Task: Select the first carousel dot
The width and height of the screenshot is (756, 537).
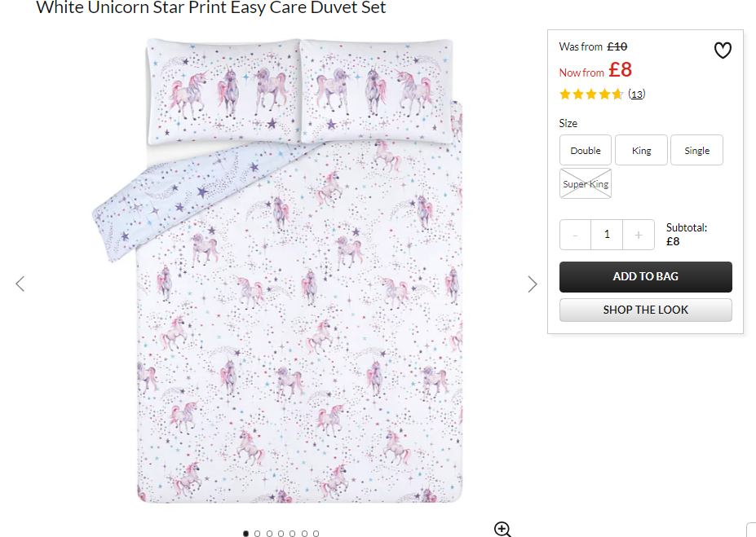Action: [245, 534]
